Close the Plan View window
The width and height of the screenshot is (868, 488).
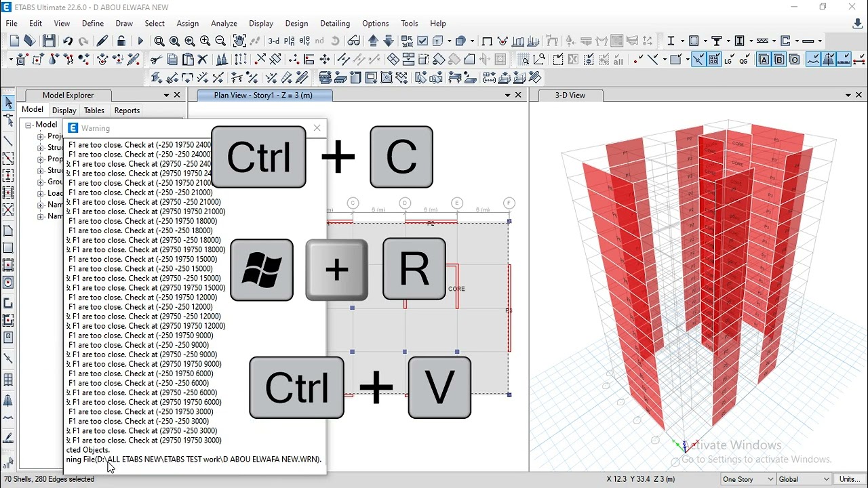519,96
